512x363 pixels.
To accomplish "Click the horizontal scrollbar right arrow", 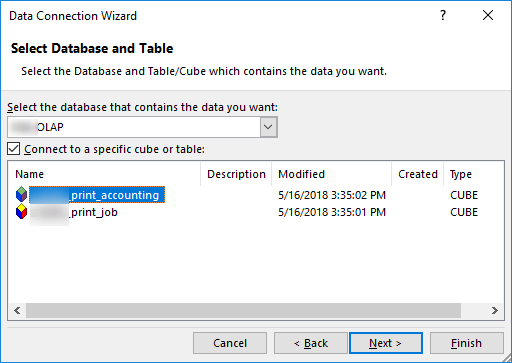I will (495, 310).
